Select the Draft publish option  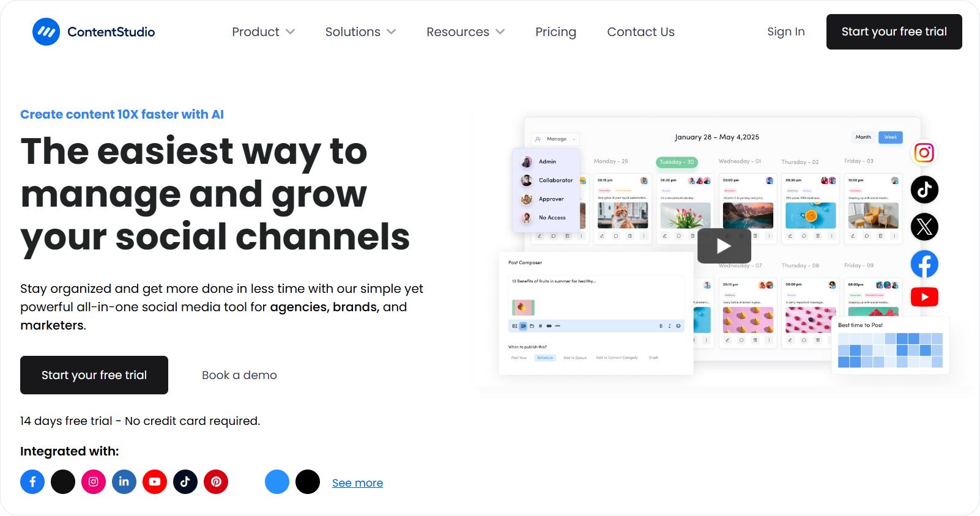(x=653, y=358)
